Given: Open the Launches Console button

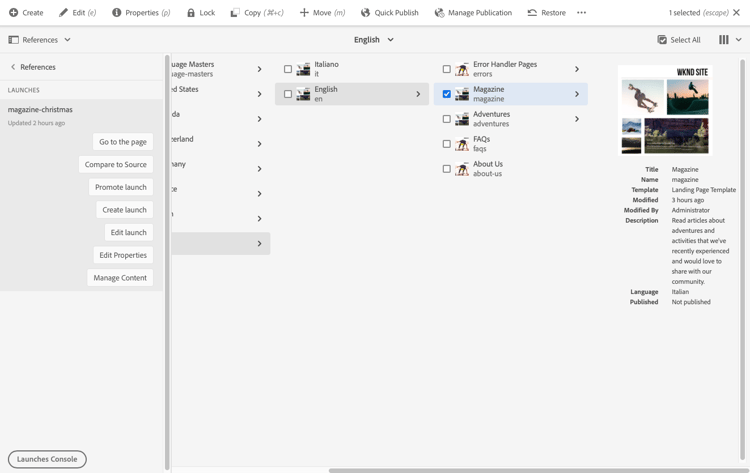Looking at the screenshot, I should click(47, 459).
